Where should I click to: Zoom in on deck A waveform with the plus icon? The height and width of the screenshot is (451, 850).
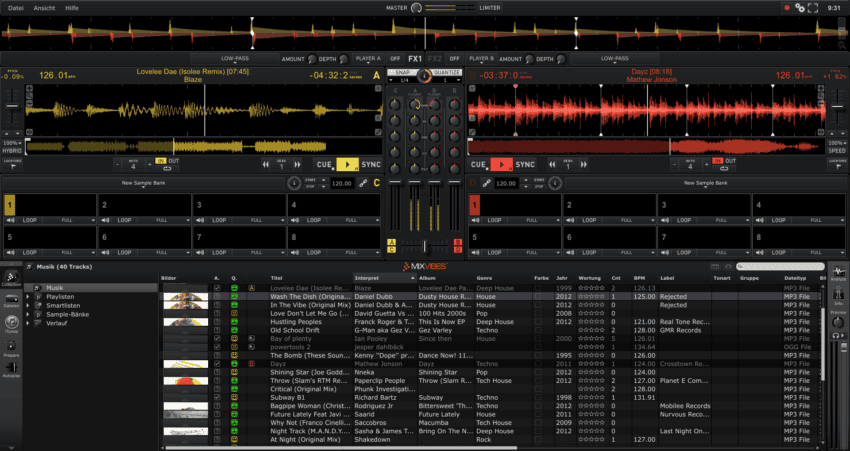coord(29,88)
